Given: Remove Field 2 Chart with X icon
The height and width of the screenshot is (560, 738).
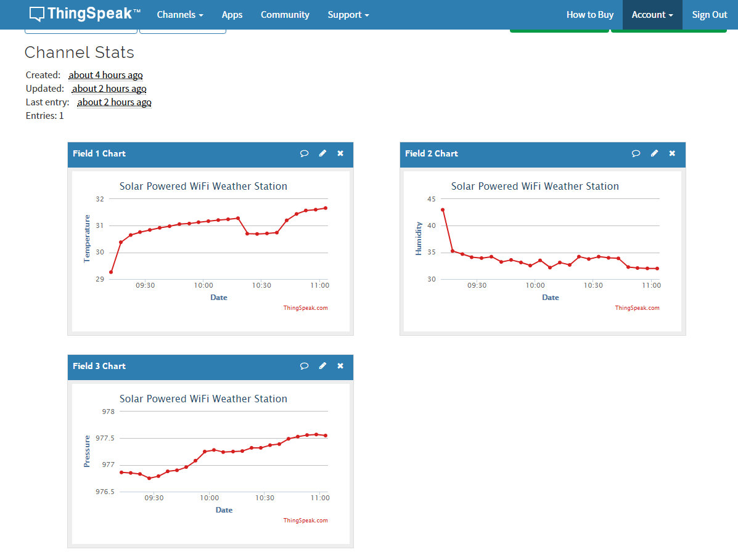Looking at the screenshot, I should [672, 153].
